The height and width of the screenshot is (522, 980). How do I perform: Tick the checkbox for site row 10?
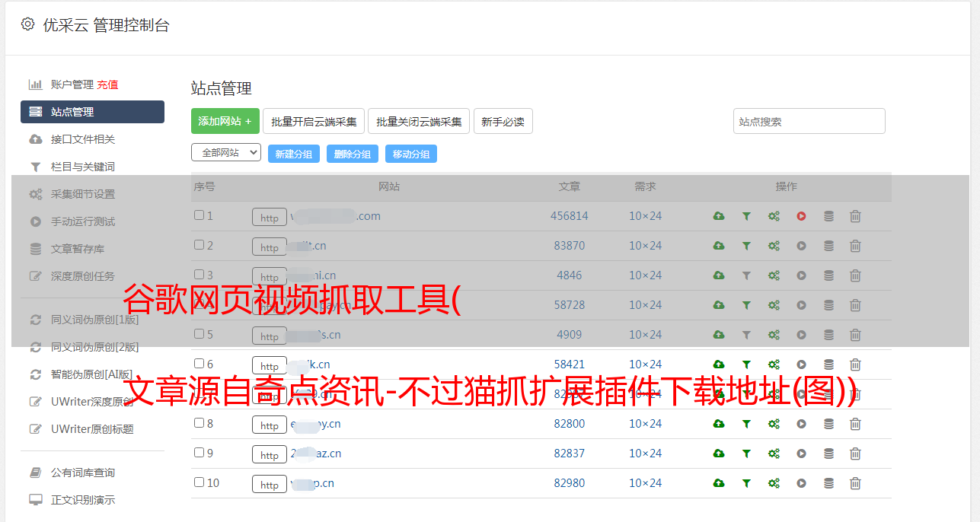(x=199, y=482)
